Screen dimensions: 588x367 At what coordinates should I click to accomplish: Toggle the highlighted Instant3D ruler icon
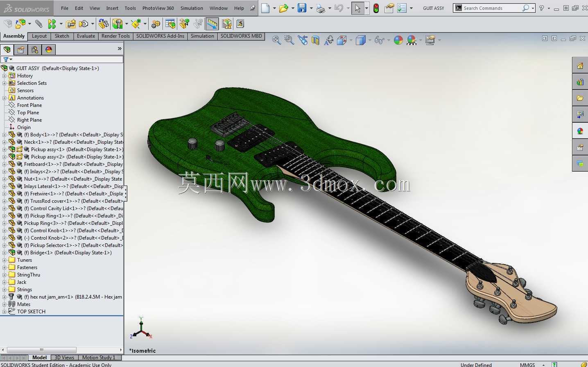pos(212,24)
